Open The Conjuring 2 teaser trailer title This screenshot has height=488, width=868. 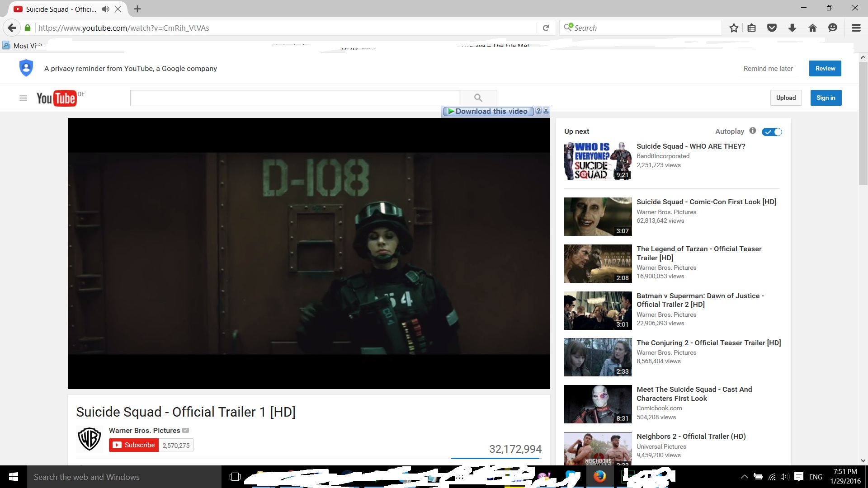(x=709, y=343)
